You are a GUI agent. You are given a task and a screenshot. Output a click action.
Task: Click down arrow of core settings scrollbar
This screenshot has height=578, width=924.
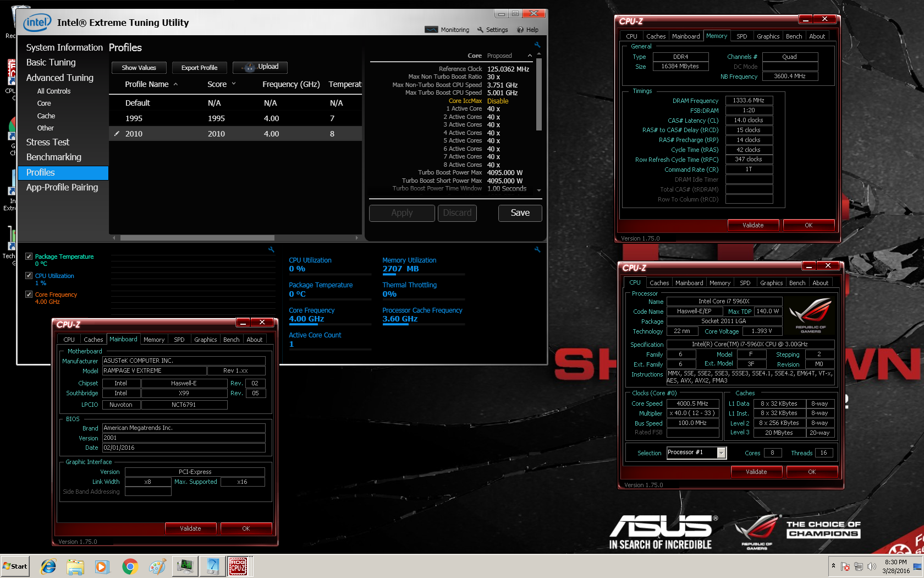[x=539, y=190]
